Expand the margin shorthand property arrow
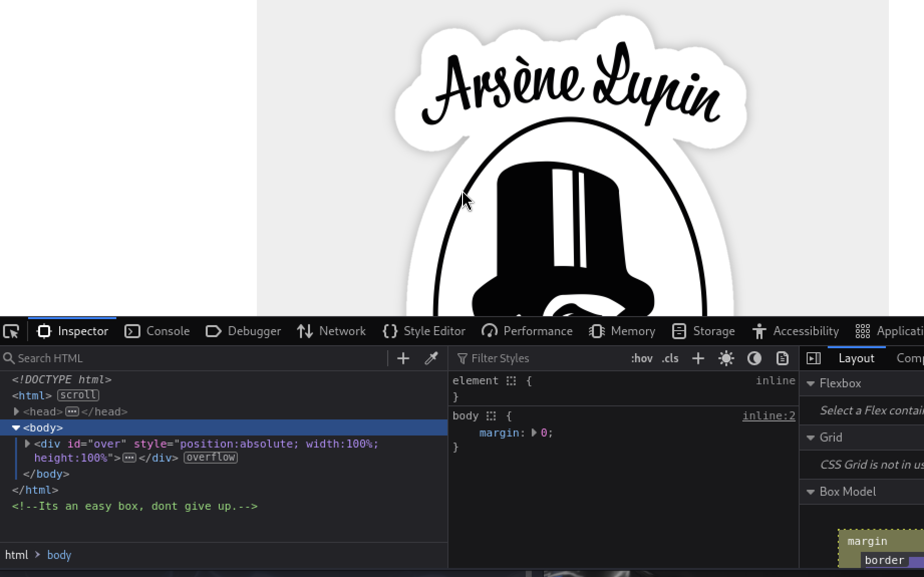This screenshot has height=577, width=924. (534, 433)
